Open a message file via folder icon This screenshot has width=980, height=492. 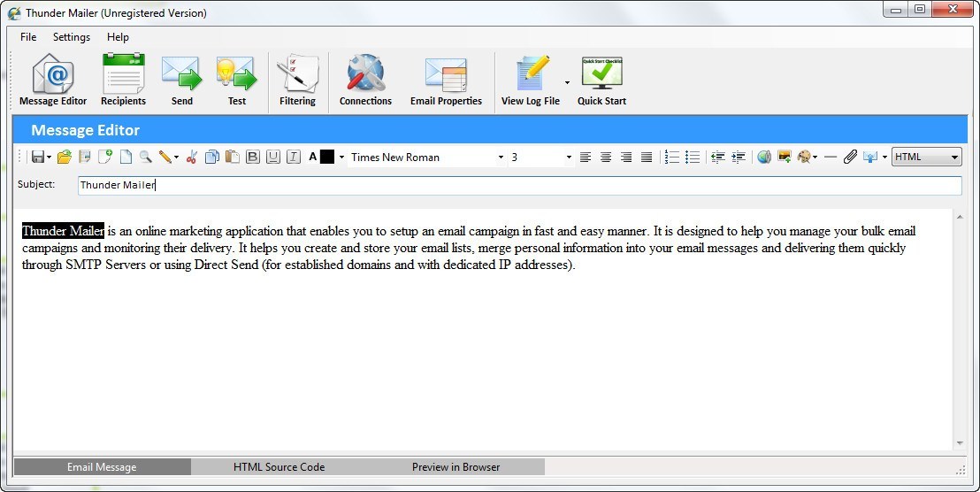pyautogui.click(x=64, y=157)
